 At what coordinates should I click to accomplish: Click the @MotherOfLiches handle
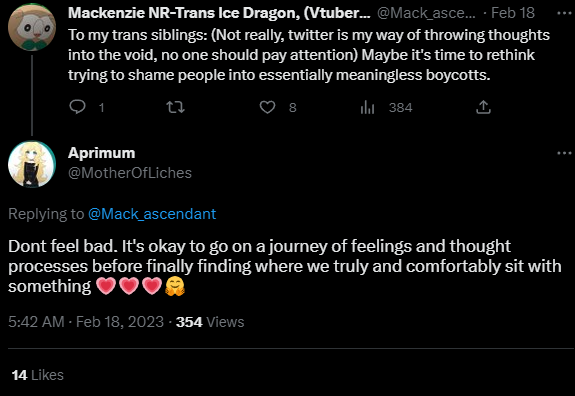130,173
